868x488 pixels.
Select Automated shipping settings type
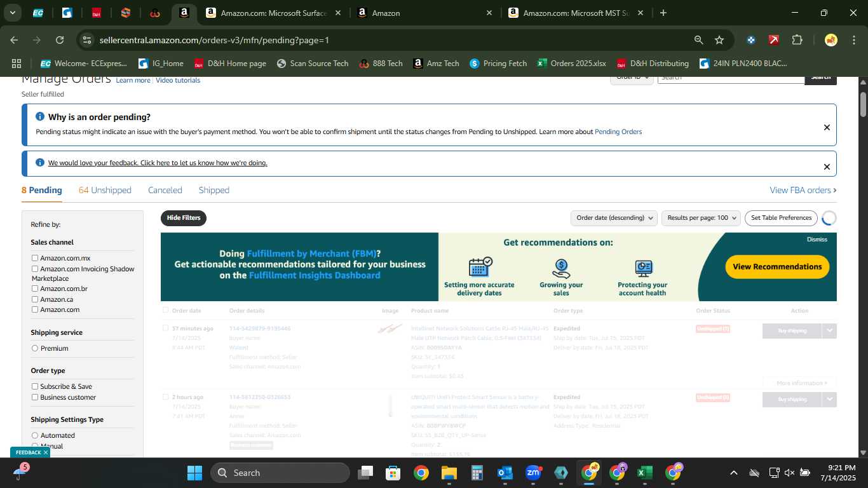(35, 435)
